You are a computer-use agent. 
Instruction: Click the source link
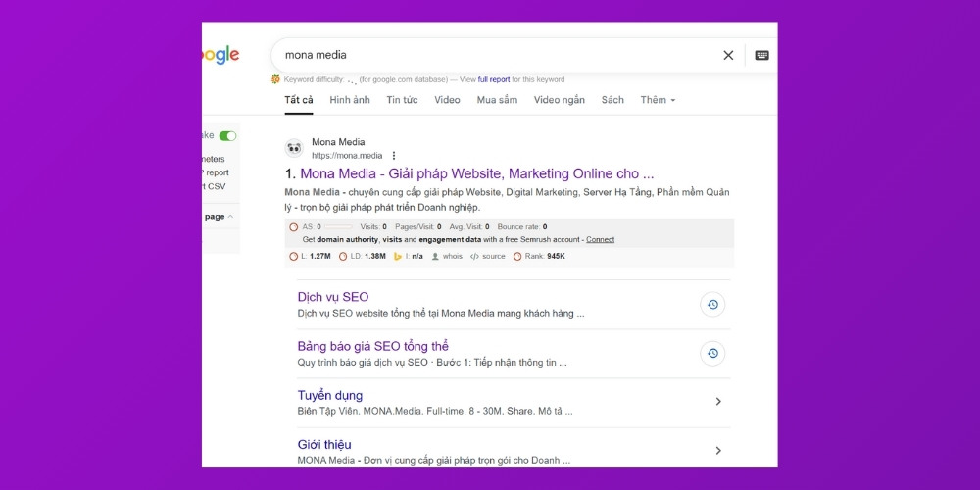[494, 256]
